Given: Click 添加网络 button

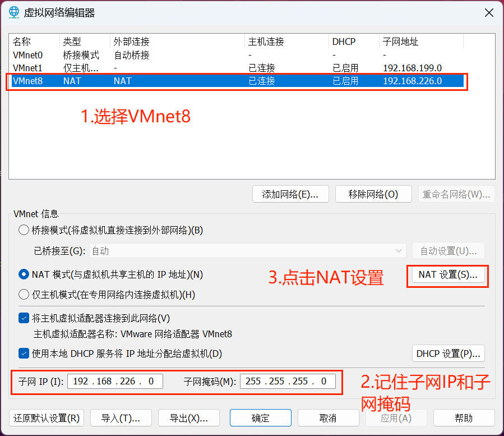Looking at the screenshot, I should (290, 194).
